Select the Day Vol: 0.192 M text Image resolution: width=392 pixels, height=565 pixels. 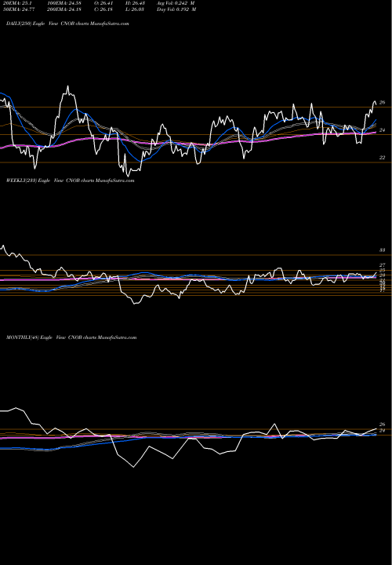[176, 9]
